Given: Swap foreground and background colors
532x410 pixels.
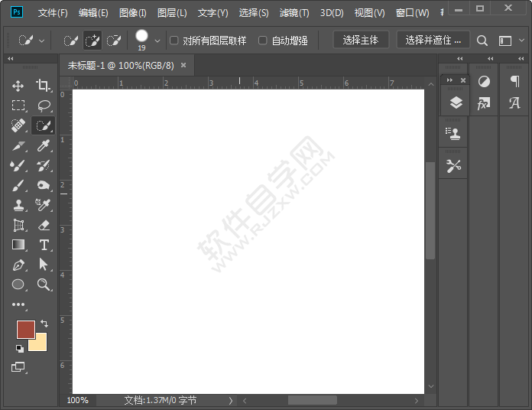Looking at the screenshot, I should [44, 324].
